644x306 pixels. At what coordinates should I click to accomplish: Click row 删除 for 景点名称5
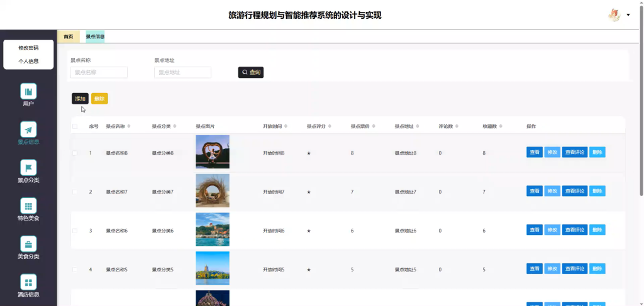pos(597,269)
